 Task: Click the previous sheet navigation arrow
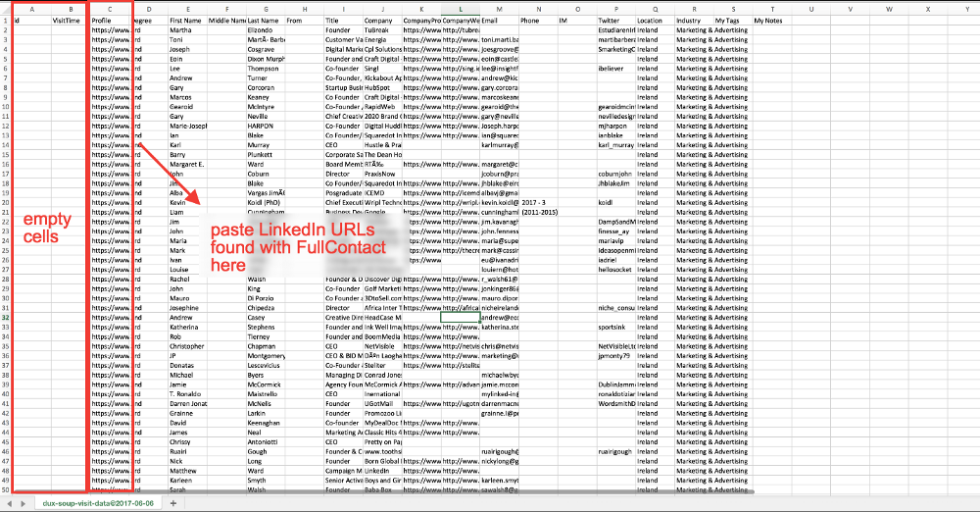pos(8,503)
